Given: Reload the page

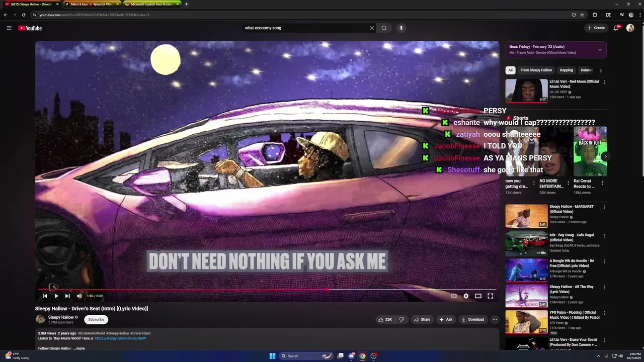Looking at the screenshot, I should tap(23, 15).
